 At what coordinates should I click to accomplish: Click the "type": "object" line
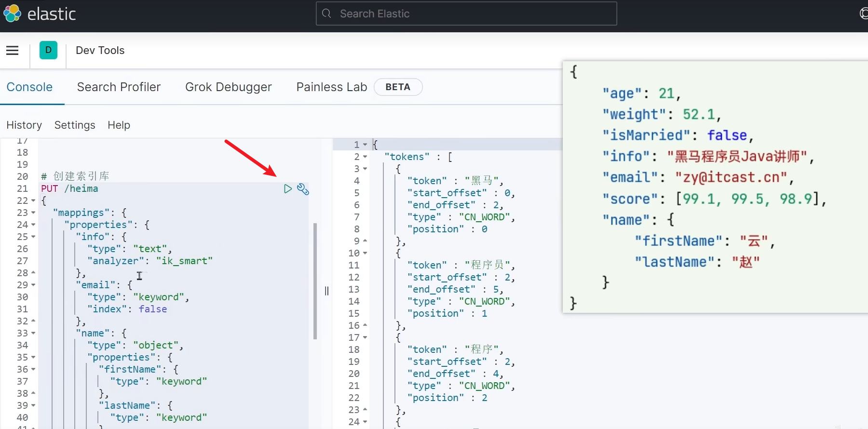click(136, 345)
